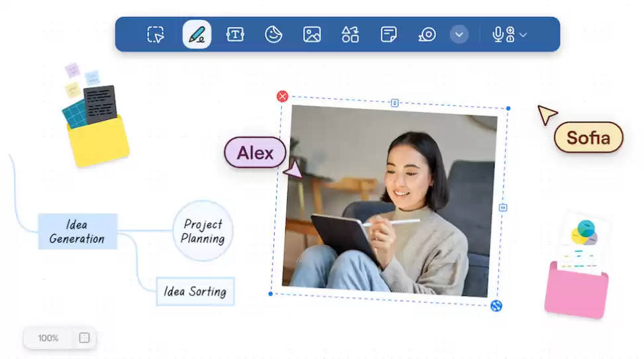This screenshot has width=644, height=359.
Task: Expand more tools with circular chevron
Action: [x=459, y=34]
